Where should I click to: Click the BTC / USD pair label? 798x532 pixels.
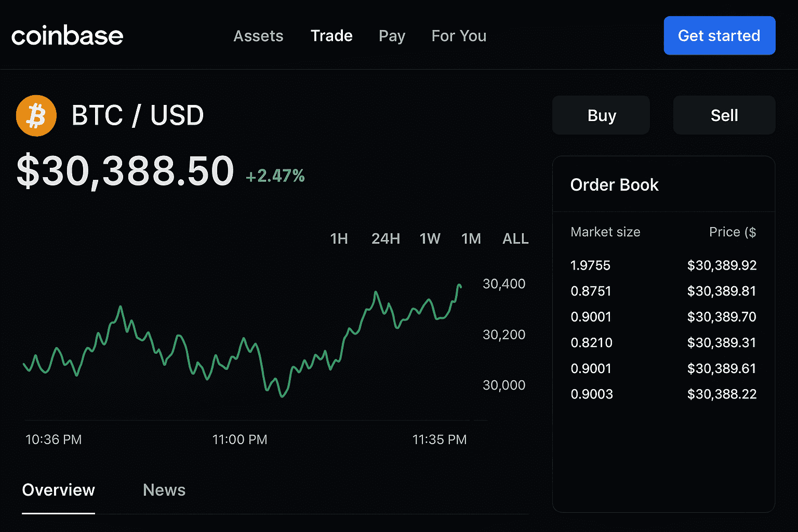(x=137, y=115)
